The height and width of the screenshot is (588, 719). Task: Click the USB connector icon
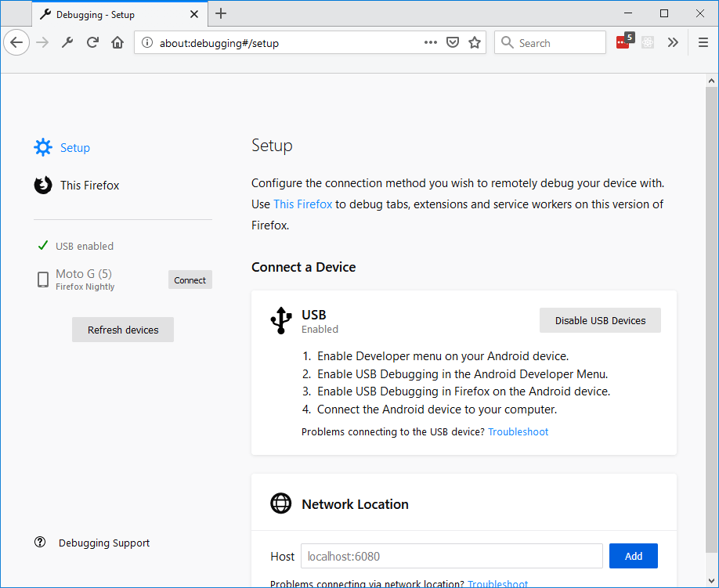tap(280, 320)
